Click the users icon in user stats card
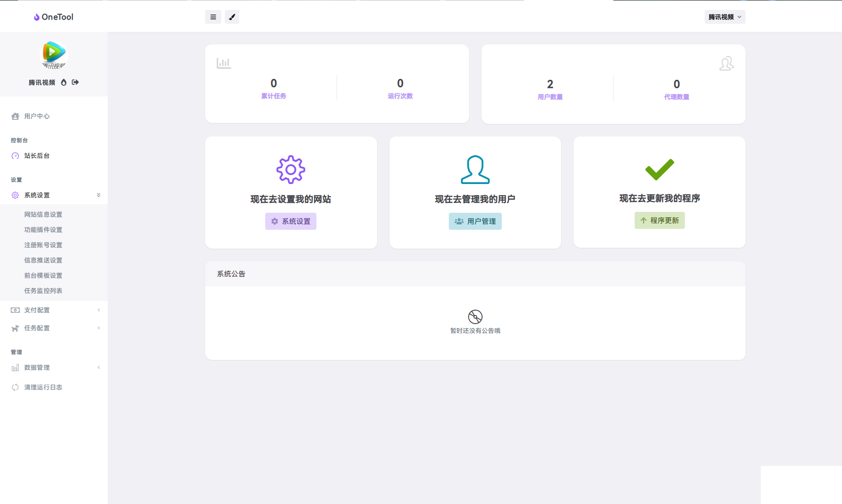Viewport: 842px width, 504px height. tap(727, 63)
